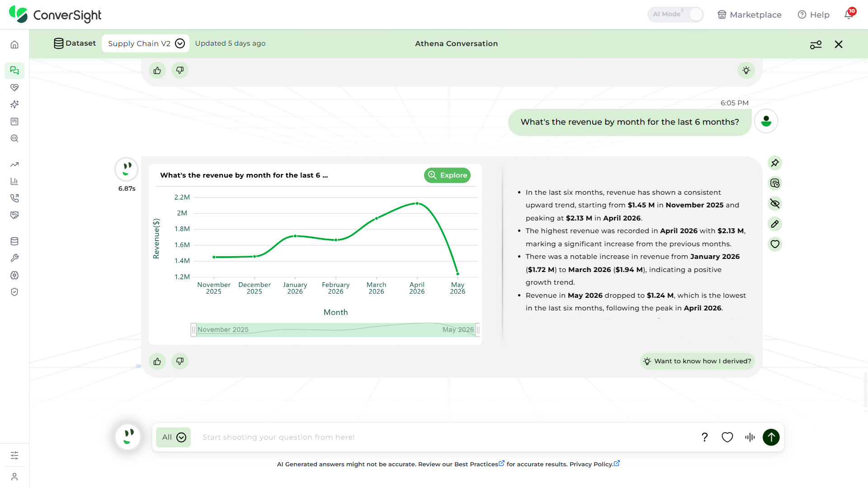Image resolution: width=868 pixels, height=488 pixels.
Task: Click the ConverSight logo
Action: click(55, 15)
